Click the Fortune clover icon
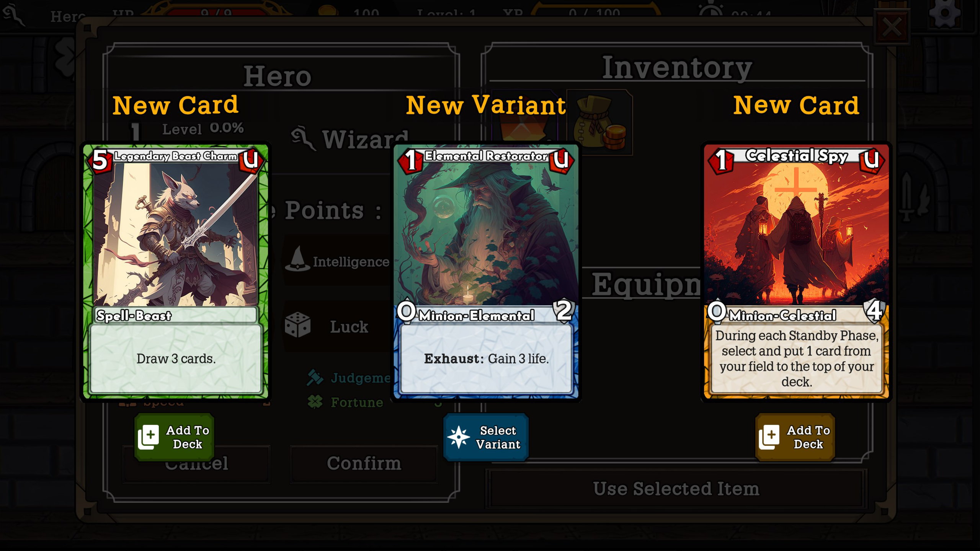Screen dimensions: 980x551 coord(315,402)
